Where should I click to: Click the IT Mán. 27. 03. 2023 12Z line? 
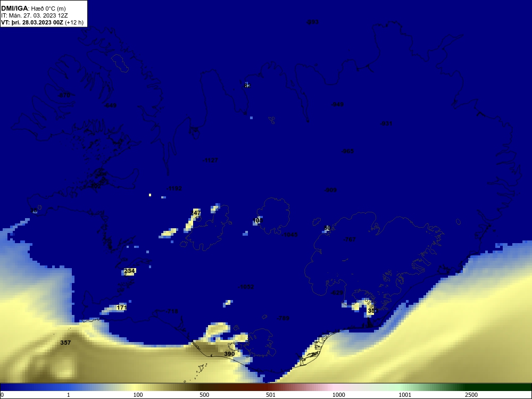(x=34, y=15)
